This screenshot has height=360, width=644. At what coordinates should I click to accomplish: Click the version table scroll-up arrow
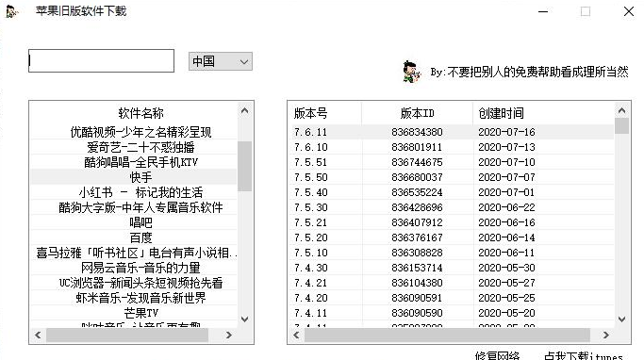point(621,111)
